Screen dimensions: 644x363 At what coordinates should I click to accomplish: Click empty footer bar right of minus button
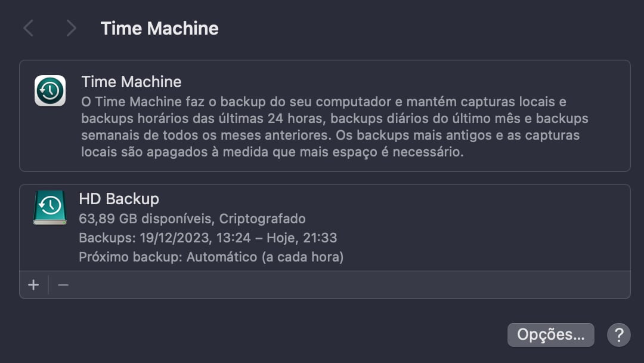pyautogui.click(x=346, y=285)
